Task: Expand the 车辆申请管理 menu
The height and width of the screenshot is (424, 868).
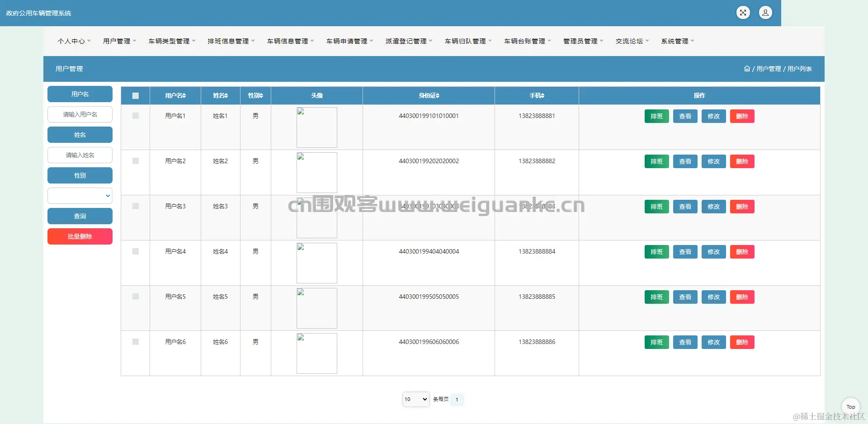Action: tap(349, 41)
